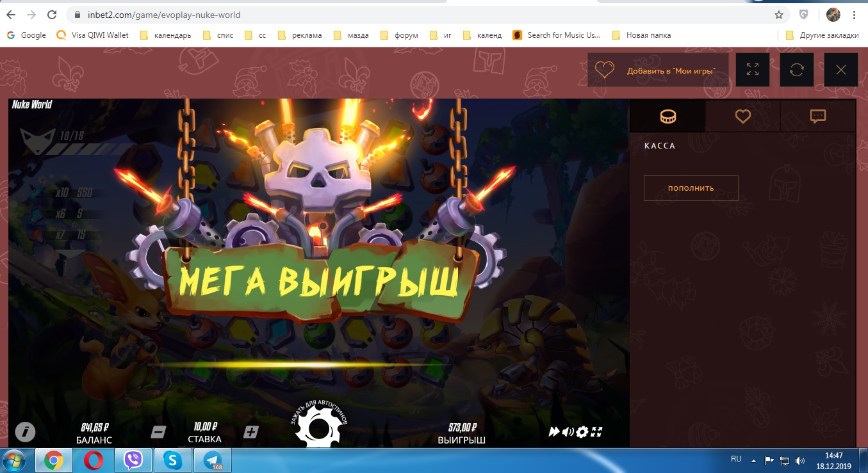Expand the game via site fullscreen icon
The height and width of the screenshot is (473, 868).
(753, 70)
